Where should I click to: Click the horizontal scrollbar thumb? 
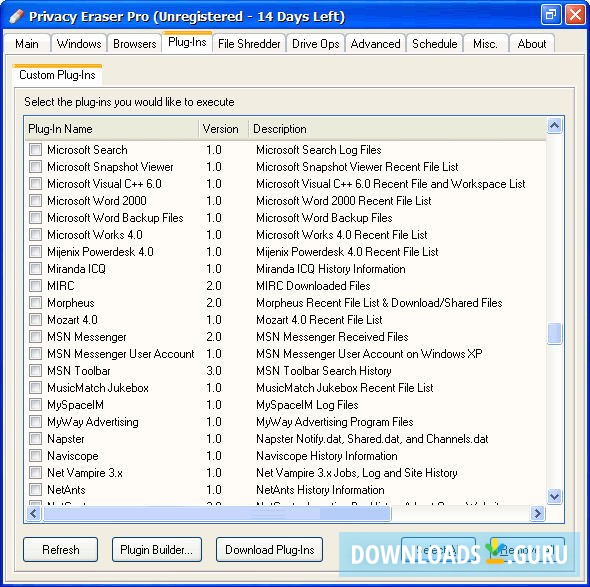click(217, 513)
